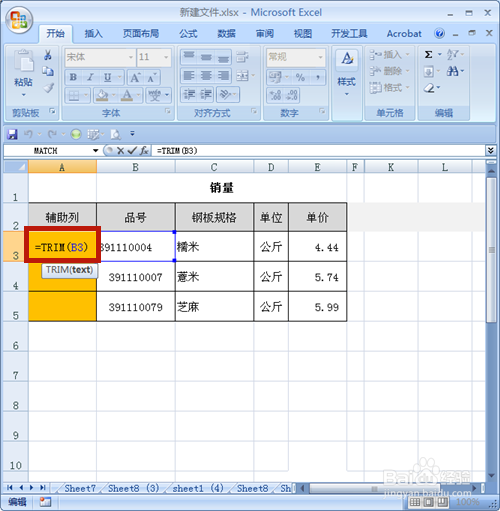
Task: Click the percent style icon
Action: [x=300, y=77]
